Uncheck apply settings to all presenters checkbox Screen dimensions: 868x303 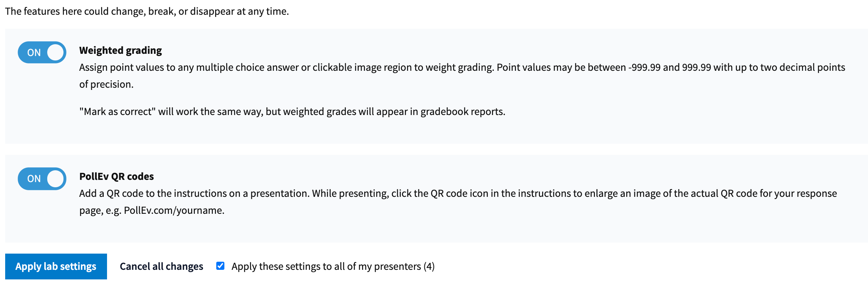click(220, 266)
